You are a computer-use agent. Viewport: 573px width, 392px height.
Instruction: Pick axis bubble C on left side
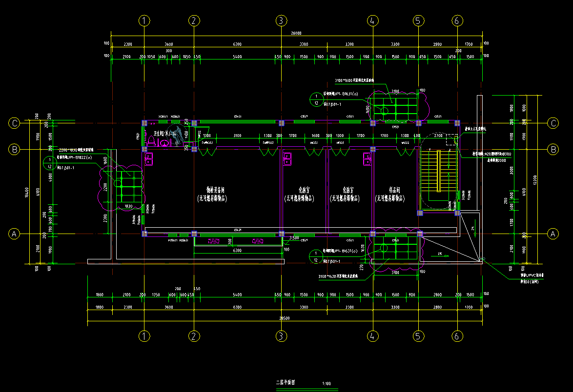coord(14,123)
